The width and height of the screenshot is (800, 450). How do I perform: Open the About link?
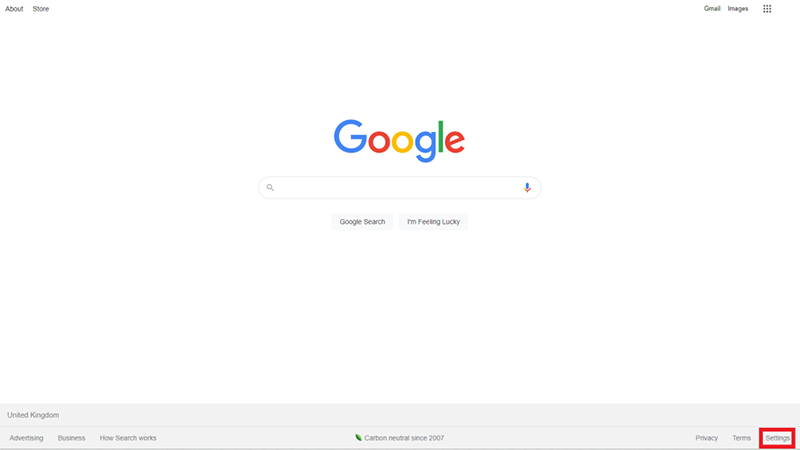click(x=14, y=9)
